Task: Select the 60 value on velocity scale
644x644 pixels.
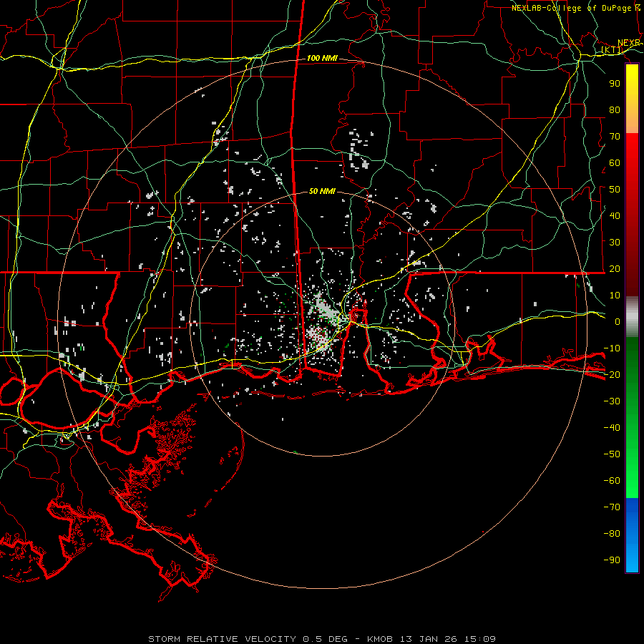Action: pos(615,162)
